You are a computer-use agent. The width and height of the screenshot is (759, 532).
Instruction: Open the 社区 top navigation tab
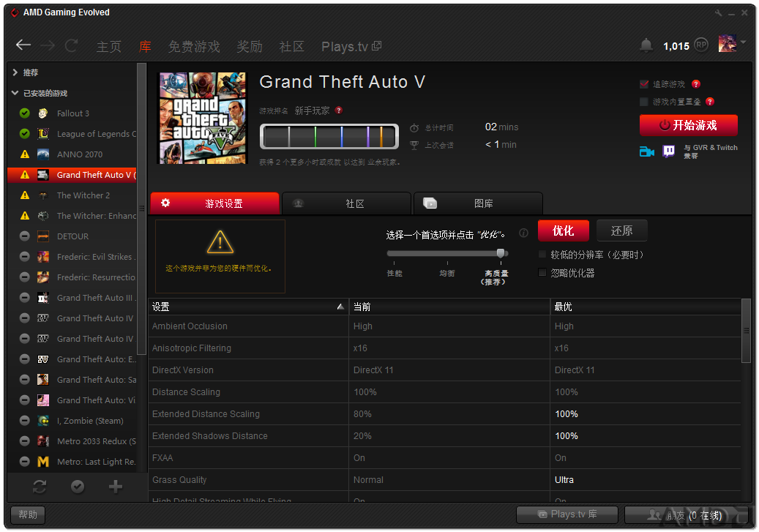291,47
